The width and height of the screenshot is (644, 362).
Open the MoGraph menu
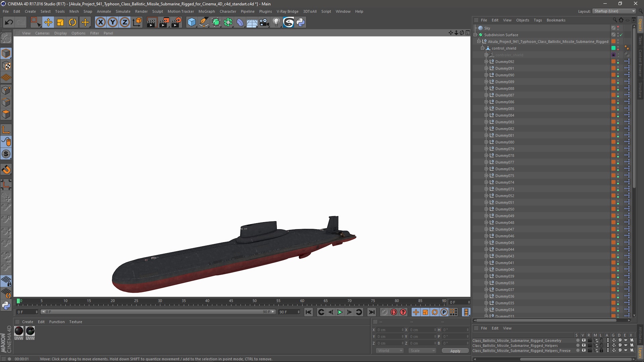(x=207, y=11)
